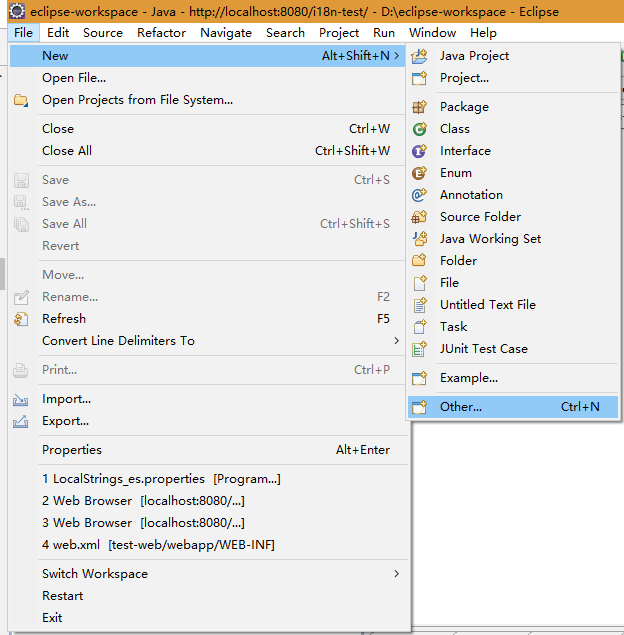Click the Refresh icon in File menu
Screen dimensions: 624x635
coord(21,319)
